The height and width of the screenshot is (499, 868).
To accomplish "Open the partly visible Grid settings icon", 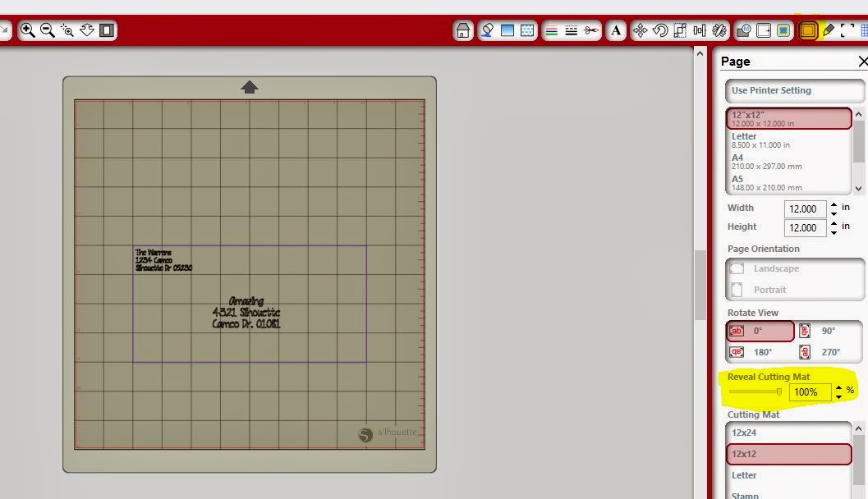I will tap(864, 30).
